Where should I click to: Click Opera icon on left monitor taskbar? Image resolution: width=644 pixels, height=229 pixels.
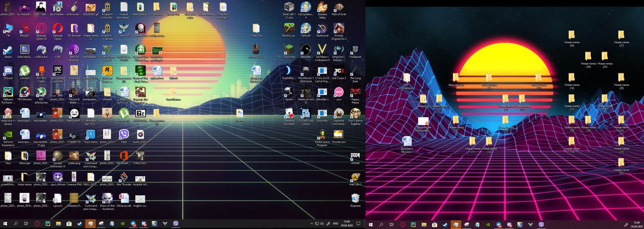point(37,223)
